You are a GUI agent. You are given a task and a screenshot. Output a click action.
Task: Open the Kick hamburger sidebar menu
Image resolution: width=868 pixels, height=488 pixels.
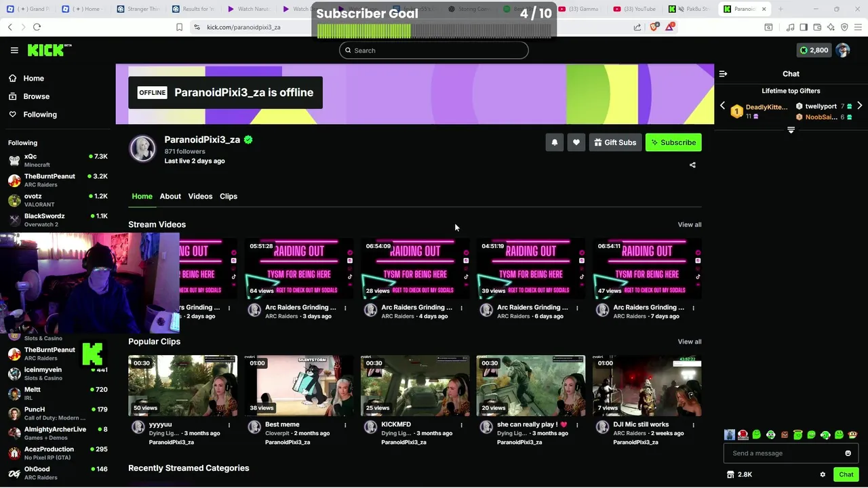[14, 50]
